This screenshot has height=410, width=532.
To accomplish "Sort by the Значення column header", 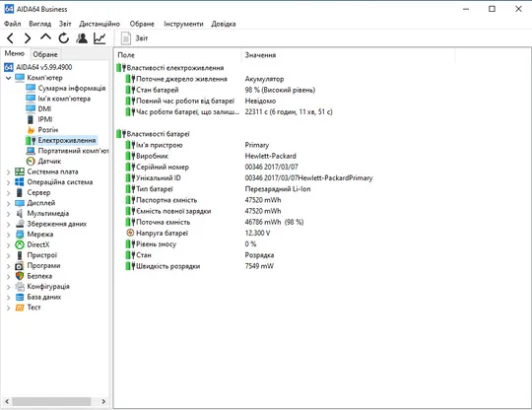I will (349, 55).
